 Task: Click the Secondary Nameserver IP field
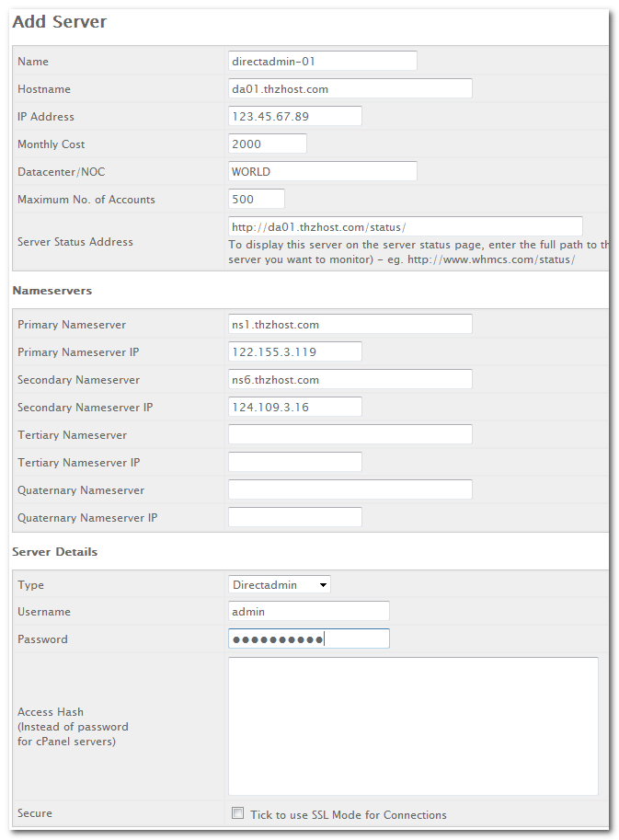coord(294,407)
